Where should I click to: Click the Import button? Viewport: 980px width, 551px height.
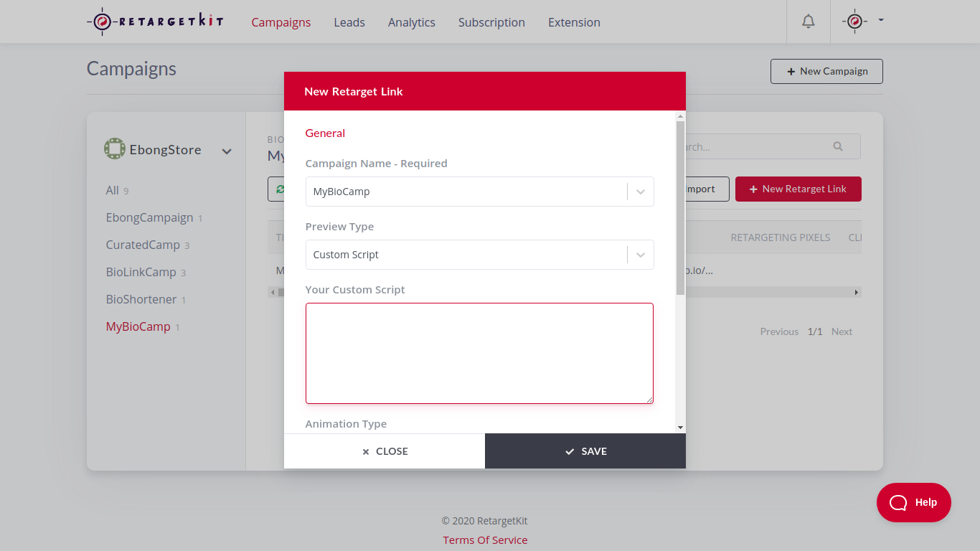click(706, 189)
